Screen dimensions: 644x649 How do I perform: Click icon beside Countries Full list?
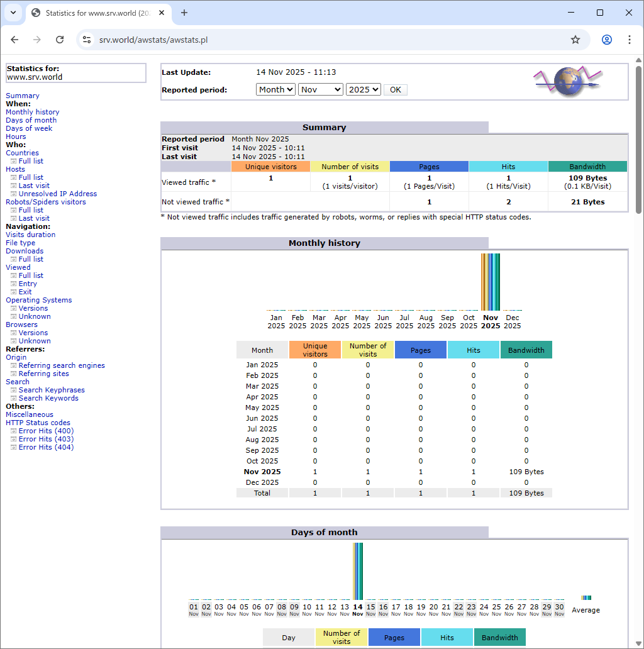pos(14,161)
